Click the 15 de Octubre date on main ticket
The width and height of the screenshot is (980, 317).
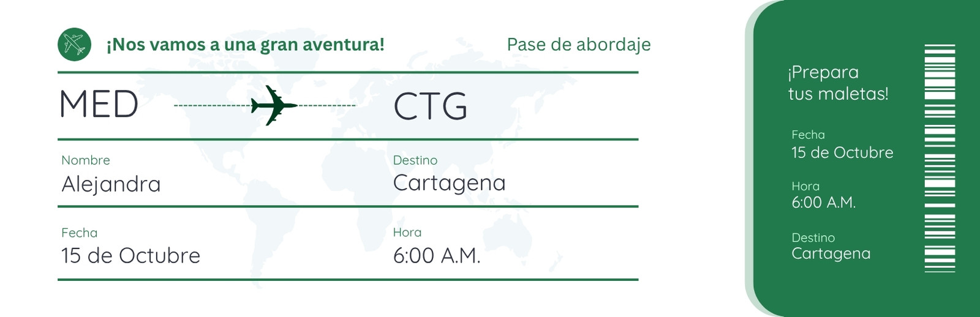(x=130, y=255)
